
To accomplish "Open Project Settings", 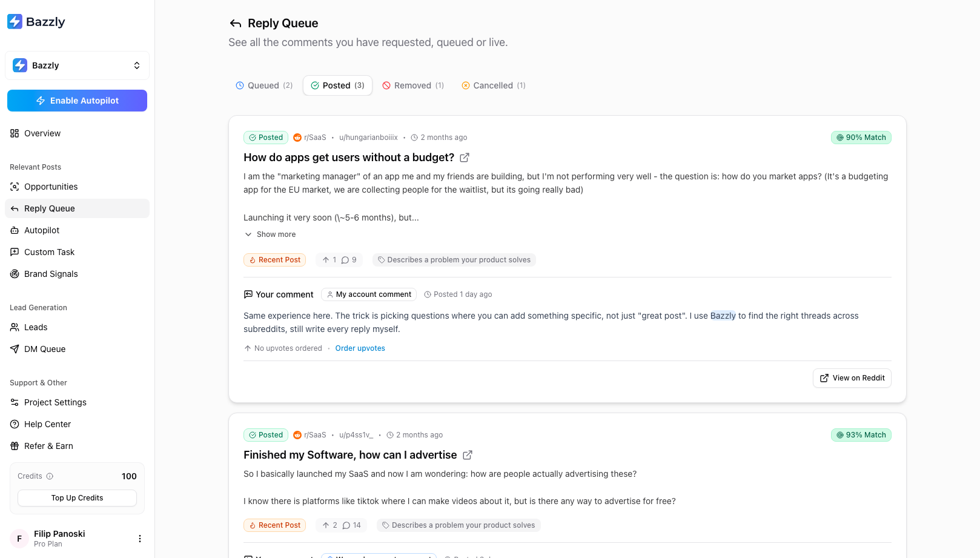I will [x=77, y=402].
